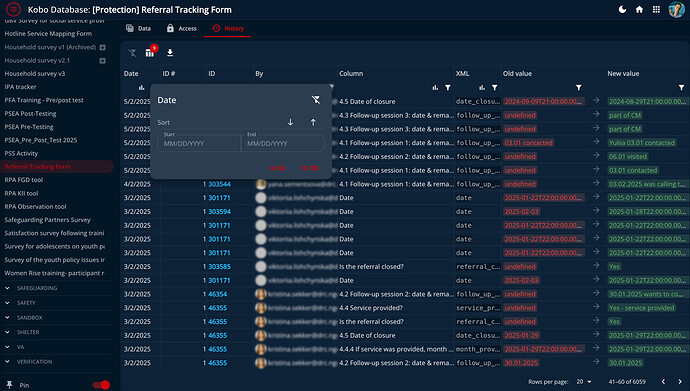Screen dimensions: 690x391
Task: Toggle dark mode moon icon
Action: pos(622,9)
